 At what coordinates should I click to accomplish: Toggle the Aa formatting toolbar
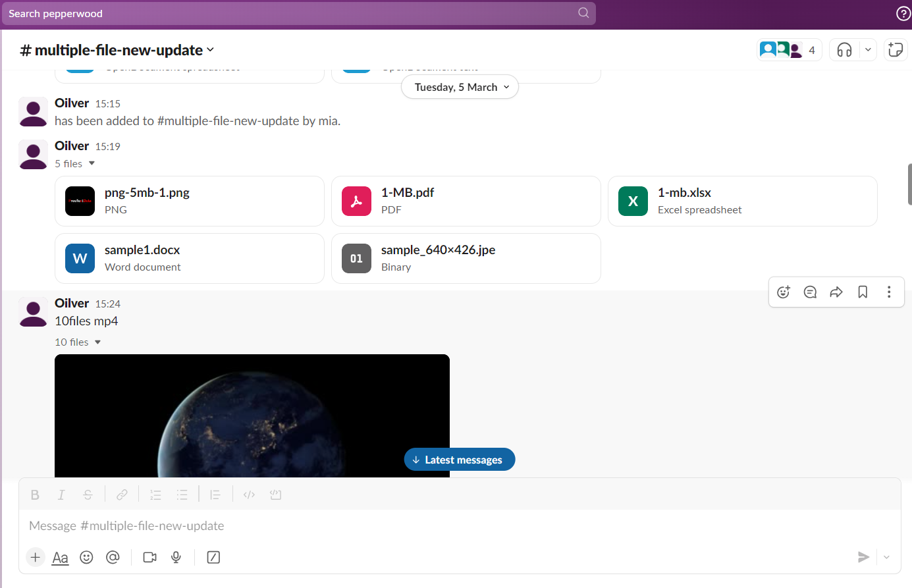click(x=60, y=558)
